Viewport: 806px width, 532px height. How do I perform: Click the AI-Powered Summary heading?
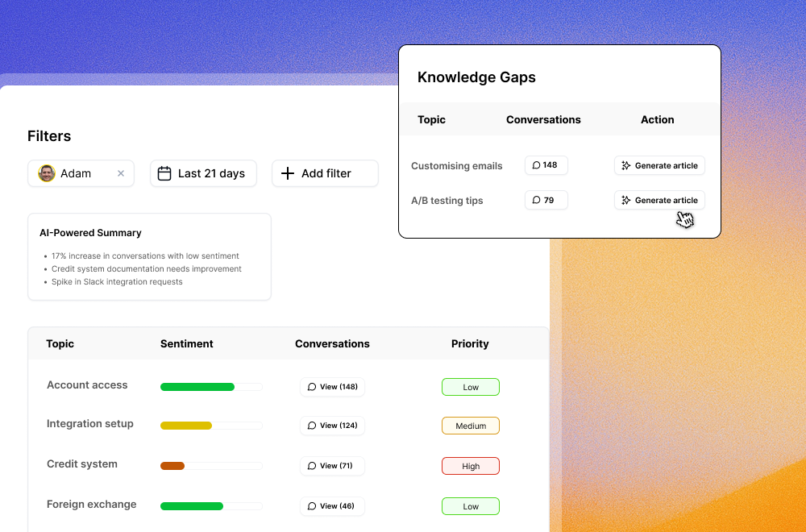click(x=90, y=233)
